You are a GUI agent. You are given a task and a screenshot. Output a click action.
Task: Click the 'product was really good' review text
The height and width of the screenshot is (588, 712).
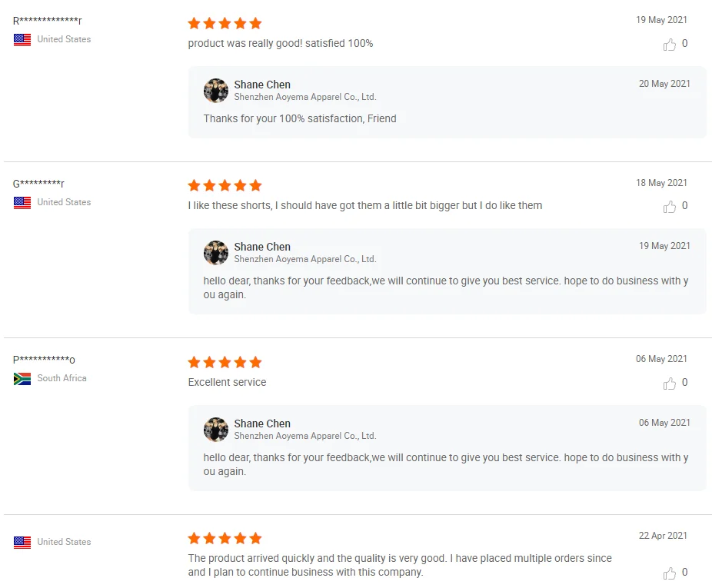pos(281,44)
